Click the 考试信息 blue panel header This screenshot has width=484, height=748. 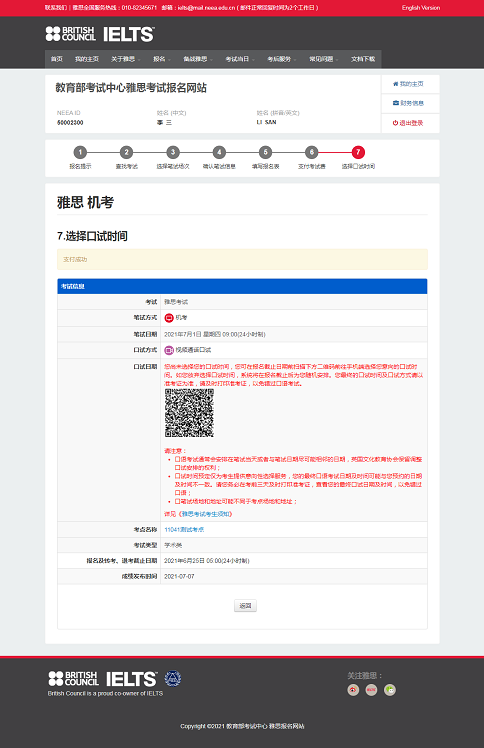[x=242, y=286]
